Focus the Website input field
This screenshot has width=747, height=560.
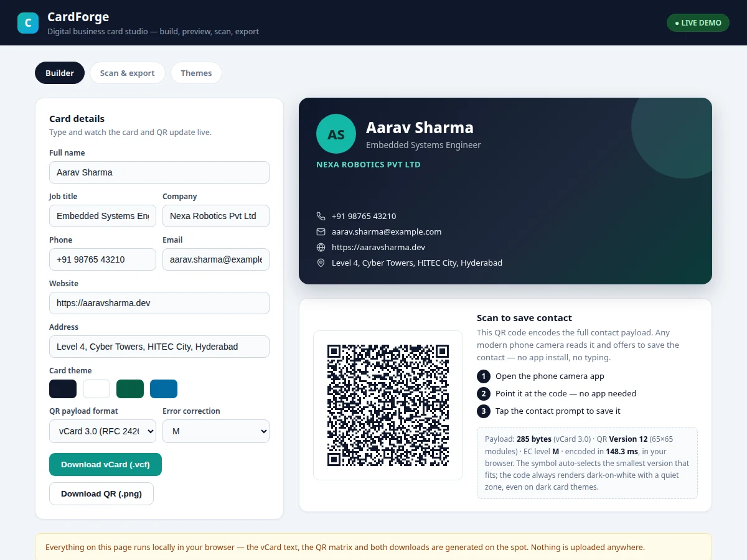(159, 303)
